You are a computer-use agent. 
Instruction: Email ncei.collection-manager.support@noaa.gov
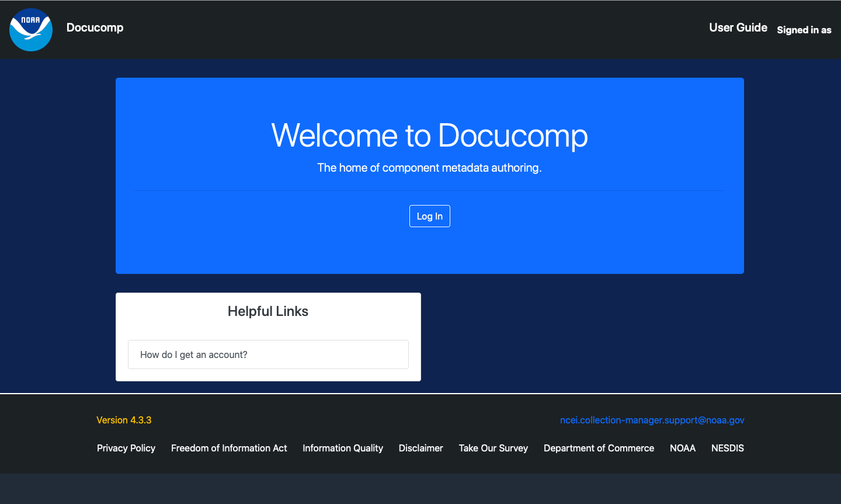652,420
